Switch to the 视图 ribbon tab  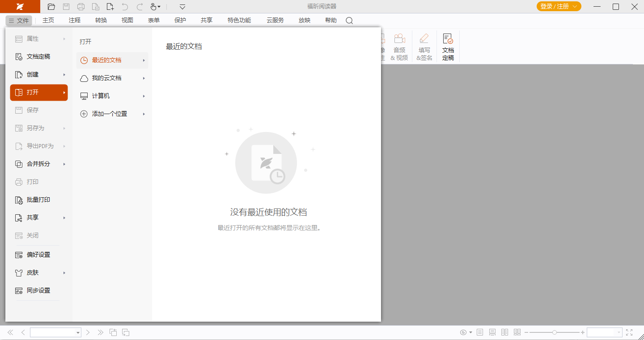[x=127, y=20]
